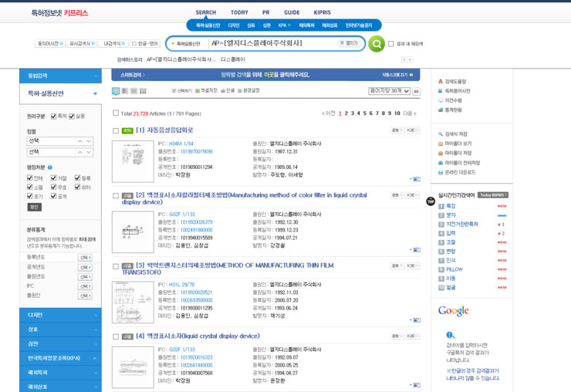The image size is (571, 392).
Task: Click trending keyword PILLOW
Action: 454,269
